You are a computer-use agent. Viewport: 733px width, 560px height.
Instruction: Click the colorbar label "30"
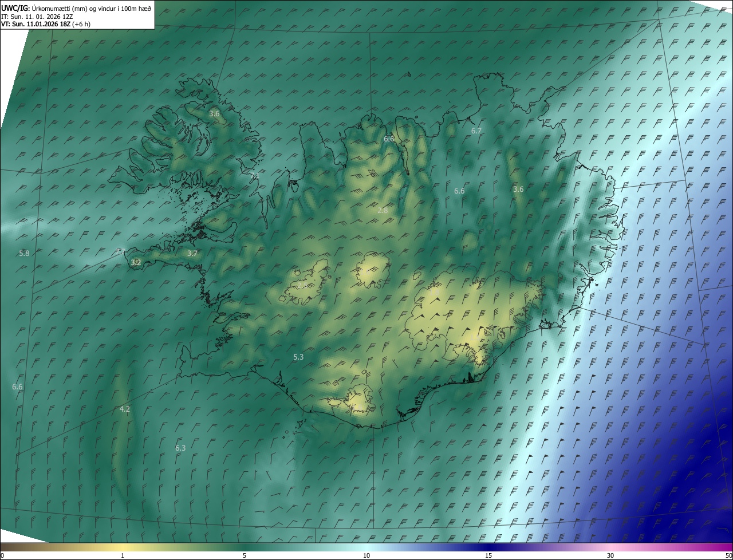coord(610,556)
